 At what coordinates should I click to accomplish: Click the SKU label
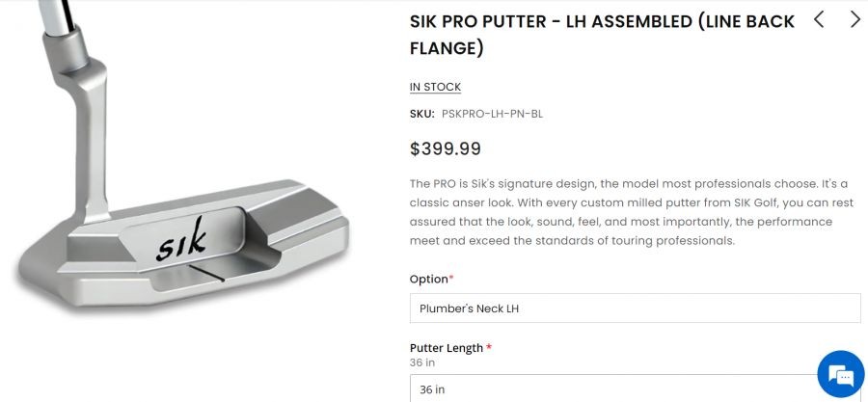tap(422, 114)
